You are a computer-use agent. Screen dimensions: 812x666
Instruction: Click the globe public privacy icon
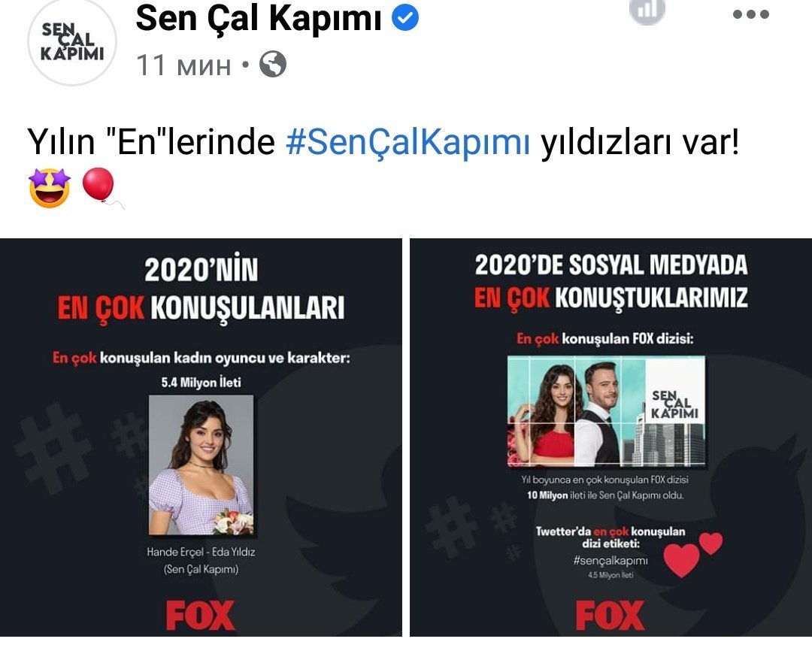[x=273, y=64]
